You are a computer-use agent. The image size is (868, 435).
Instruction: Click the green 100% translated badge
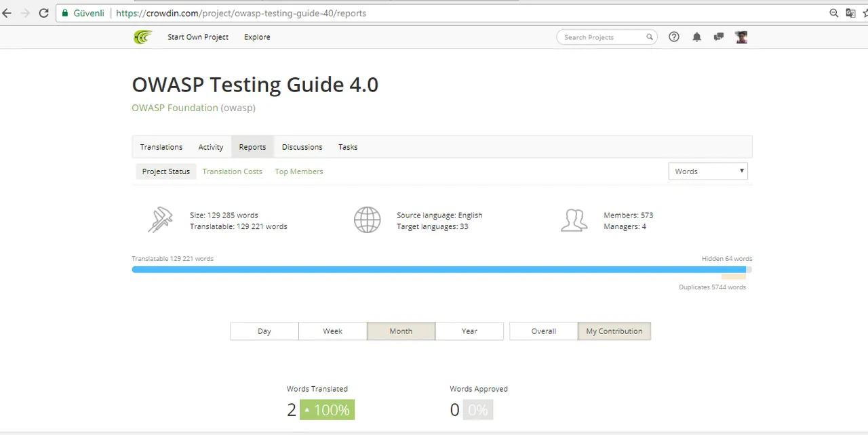tap(328, 410)
